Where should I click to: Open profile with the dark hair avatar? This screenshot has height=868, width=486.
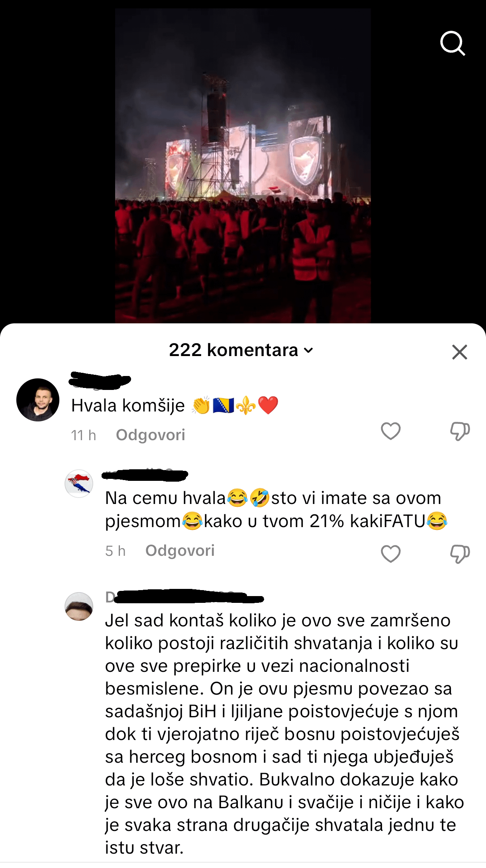pyautogui.click(x=79, y=606)
